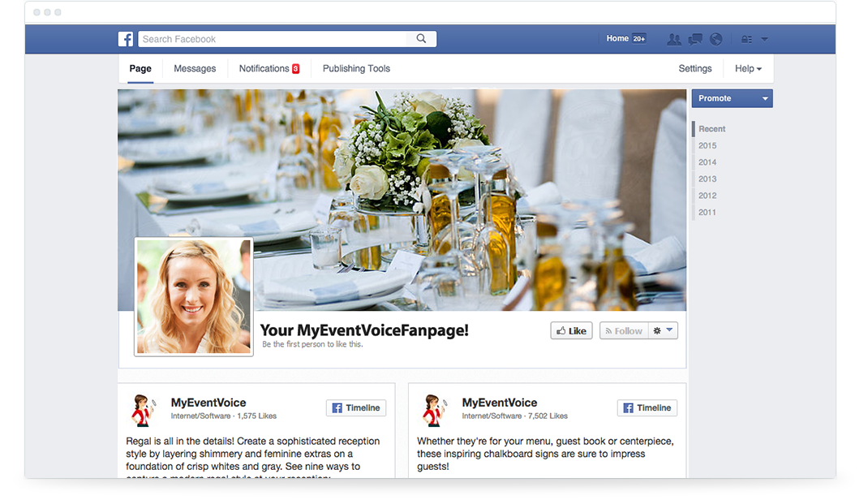
Task: Expand the Promote button dropdown arrow
Action: click(x=765, y=98)
